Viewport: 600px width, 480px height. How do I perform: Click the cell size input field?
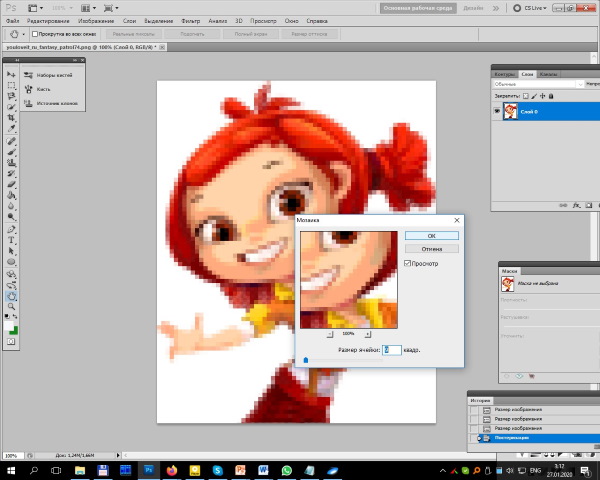392,350
